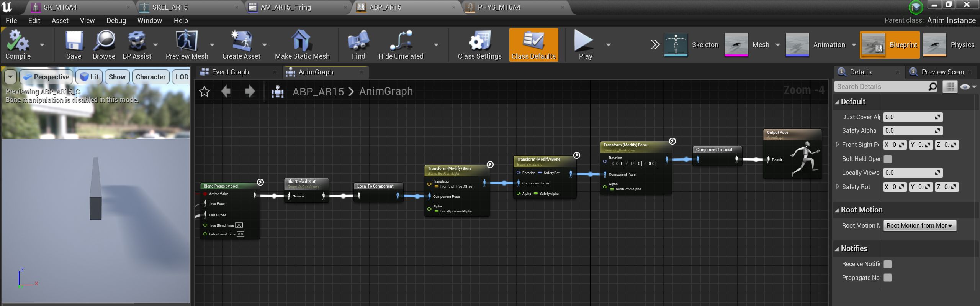
Task: Click in Search Details field
Action: 882,87
